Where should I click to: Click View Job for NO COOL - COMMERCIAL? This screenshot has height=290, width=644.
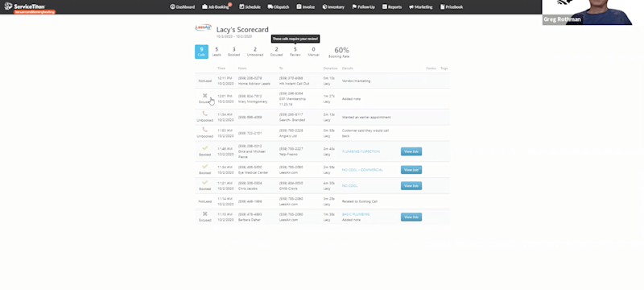411,170
